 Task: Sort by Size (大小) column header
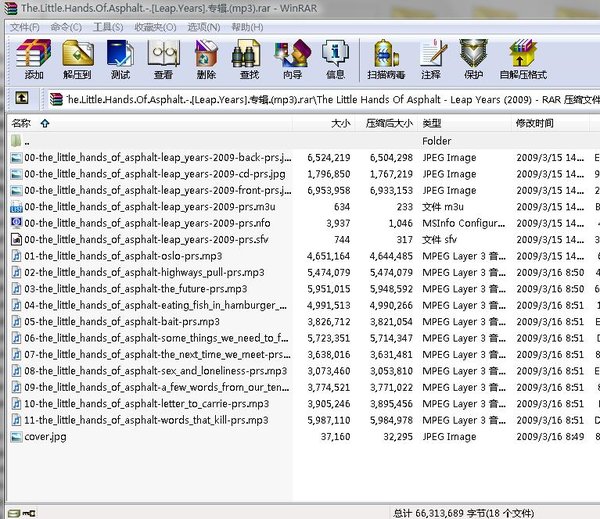click(x=324, y=123)
